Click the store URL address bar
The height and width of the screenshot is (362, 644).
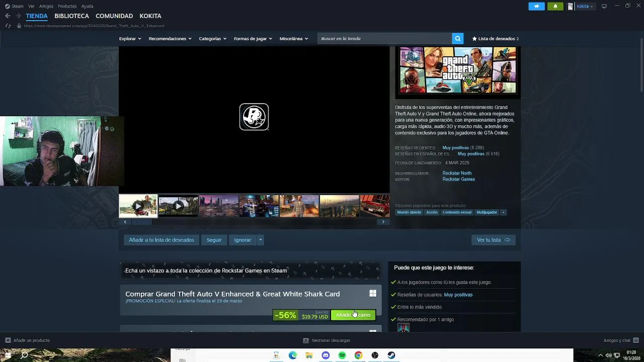click(94, 26)
